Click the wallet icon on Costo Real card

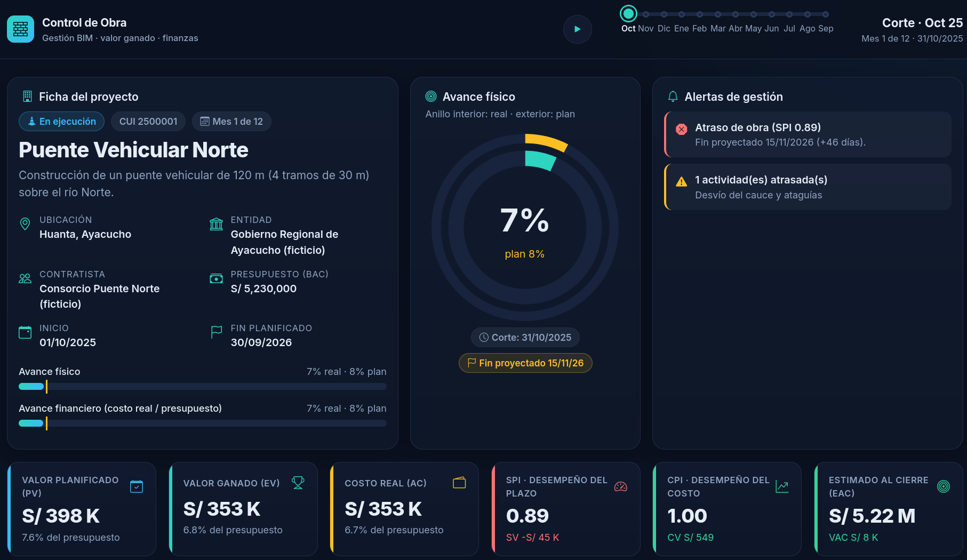[x=459, y=483]
